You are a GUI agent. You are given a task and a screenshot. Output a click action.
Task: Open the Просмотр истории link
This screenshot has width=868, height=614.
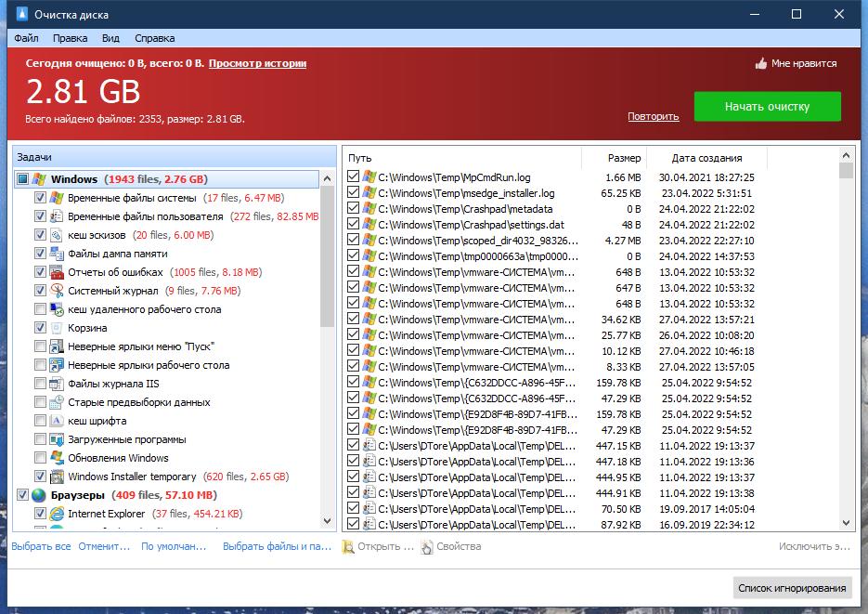tap(257, 63)
